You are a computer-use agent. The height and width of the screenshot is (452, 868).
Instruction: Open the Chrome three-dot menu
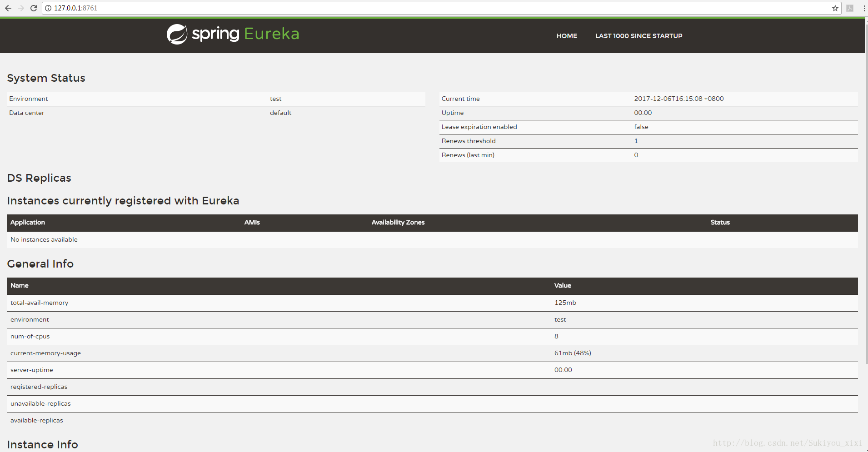(864, 8)
